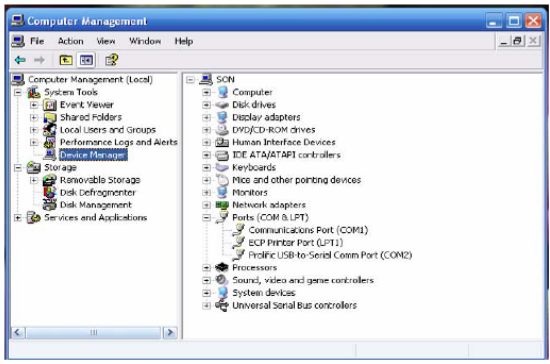Click the Disk drives device icon
The height and width of the screenshot is (364, 550).
(222, 105)
